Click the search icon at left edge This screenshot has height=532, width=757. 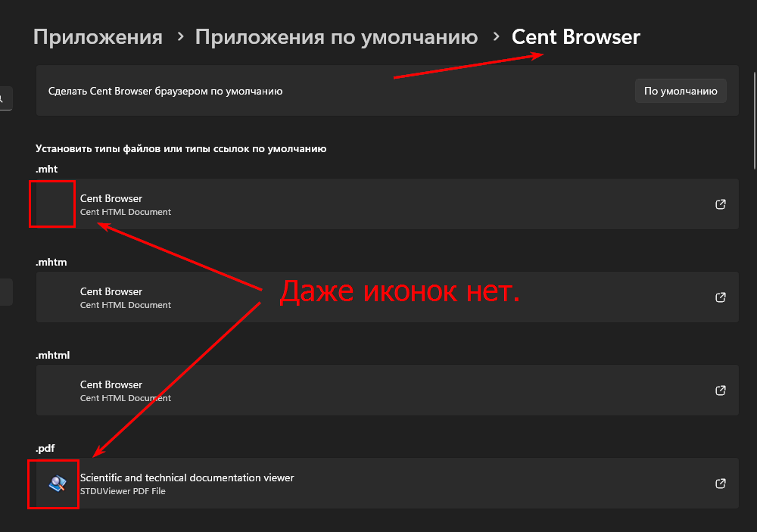click(x=2, y=98)
